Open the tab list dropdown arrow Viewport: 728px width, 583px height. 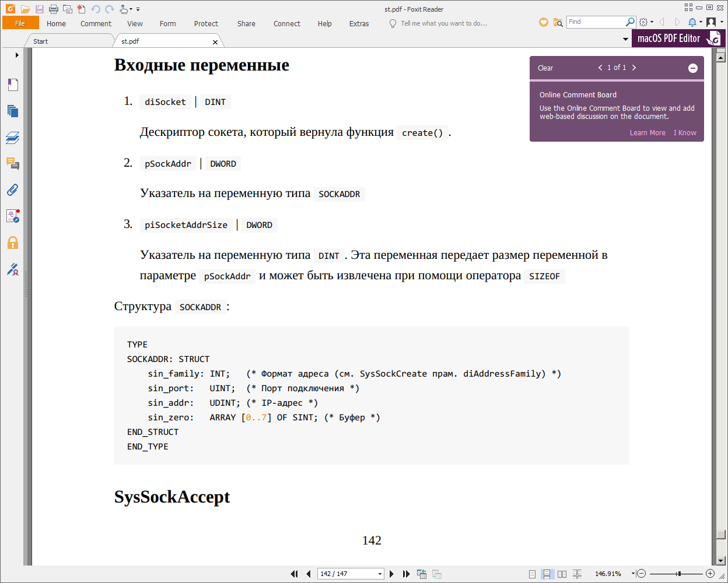[x=625, y=40]
